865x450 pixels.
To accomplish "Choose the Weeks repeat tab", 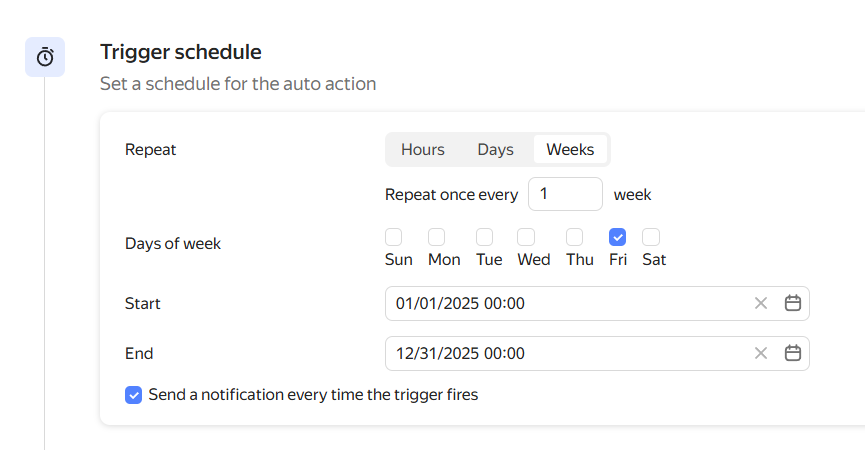I will (570, 149).
